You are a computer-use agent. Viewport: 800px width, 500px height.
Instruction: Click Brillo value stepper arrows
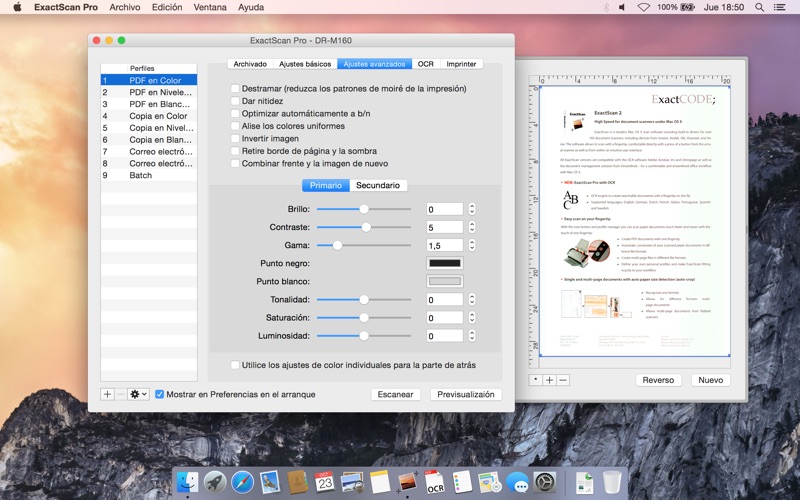[x=472, y=209]
